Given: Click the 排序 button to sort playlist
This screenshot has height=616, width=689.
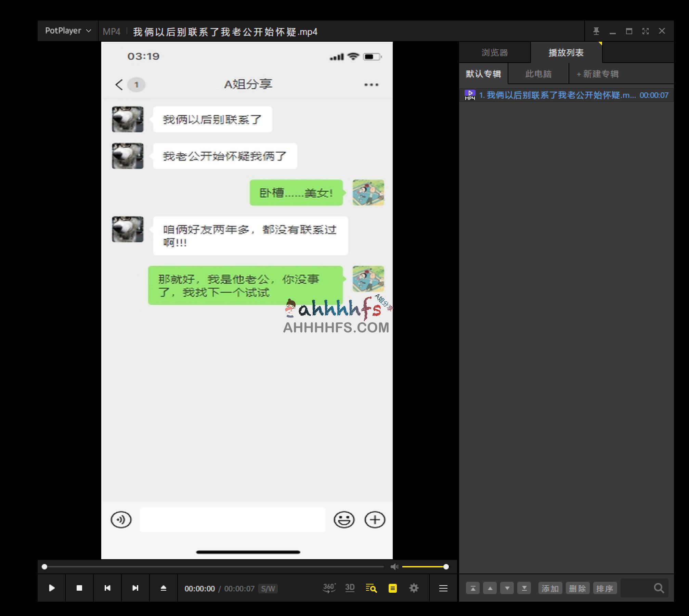Looking at the screenshot, I should coord(605,588).
